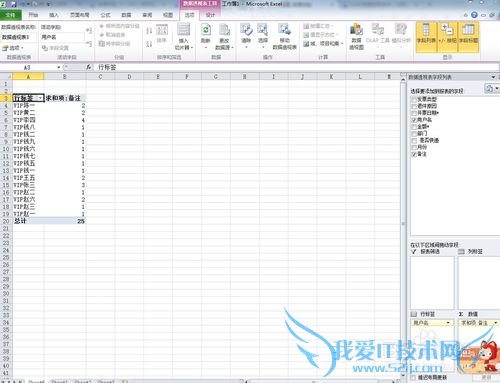500x383 pixels.
Task: Open the File tab
Action: click(x=11, y=15)
